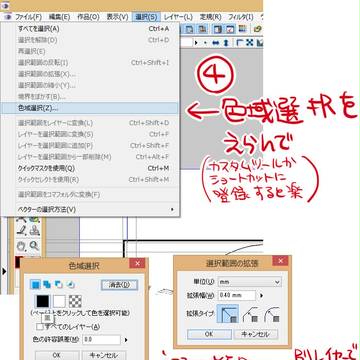Select add-to-selection mode in 色域選択 dialog
The width and height of the screenshot is (360, 360).
click(x=47, y=284)
